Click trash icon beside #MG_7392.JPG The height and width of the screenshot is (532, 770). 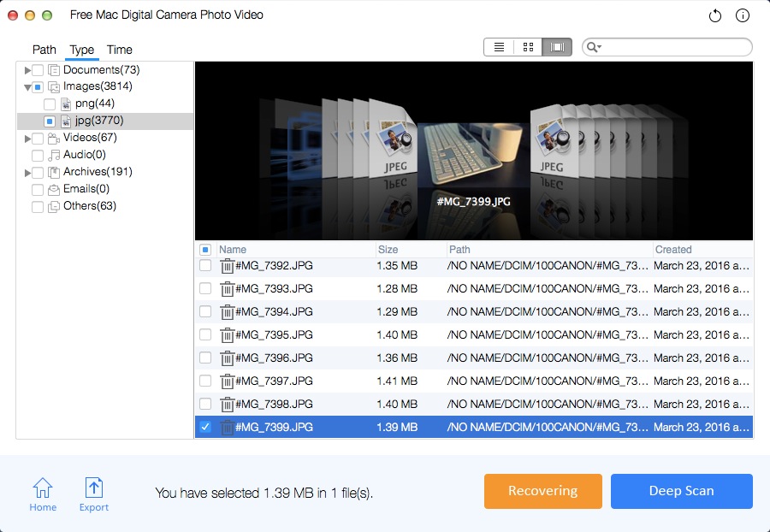[x=227, y=266]
